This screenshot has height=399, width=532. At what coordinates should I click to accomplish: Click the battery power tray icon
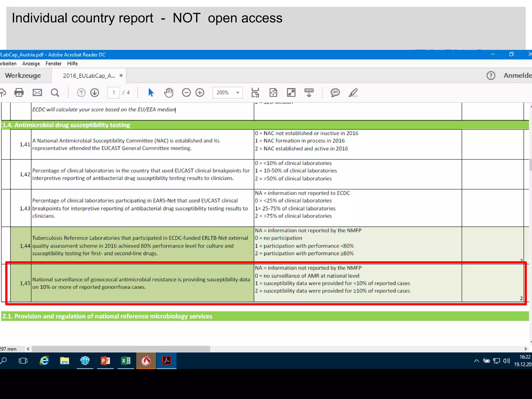coord(487,361)
